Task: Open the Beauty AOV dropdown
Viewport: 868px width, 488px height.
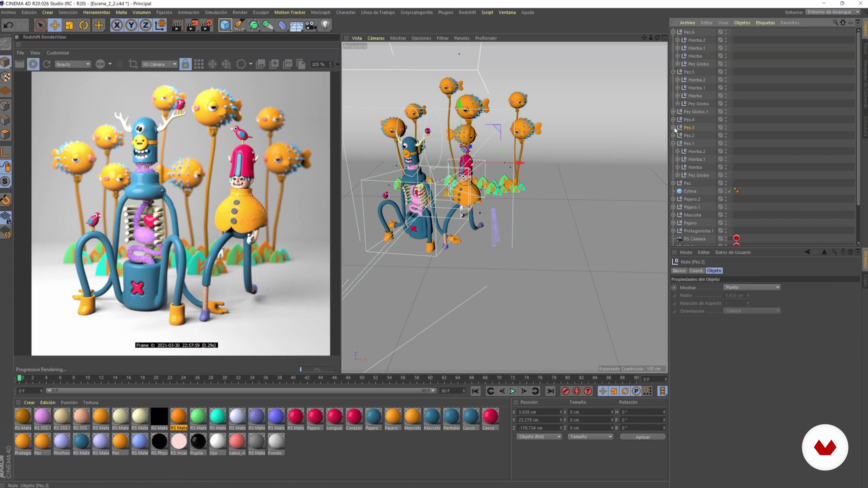Action: point(72,64)
